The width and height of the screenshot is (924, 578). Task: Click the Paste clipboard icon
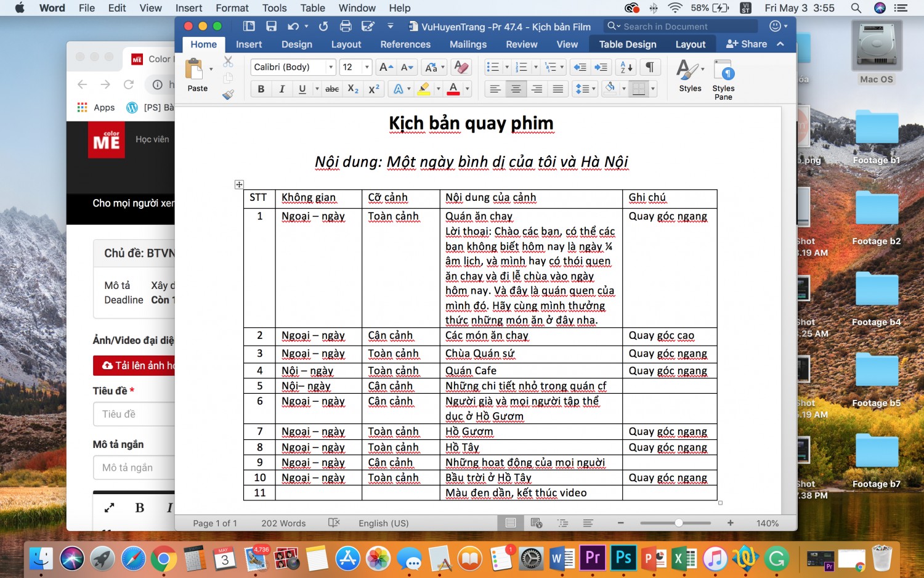[194, 69]
